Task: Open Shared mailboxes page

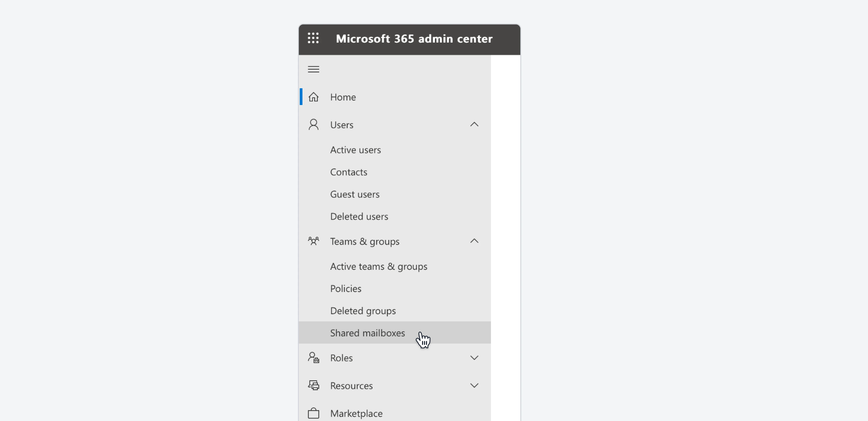Action: coord(367,333)
